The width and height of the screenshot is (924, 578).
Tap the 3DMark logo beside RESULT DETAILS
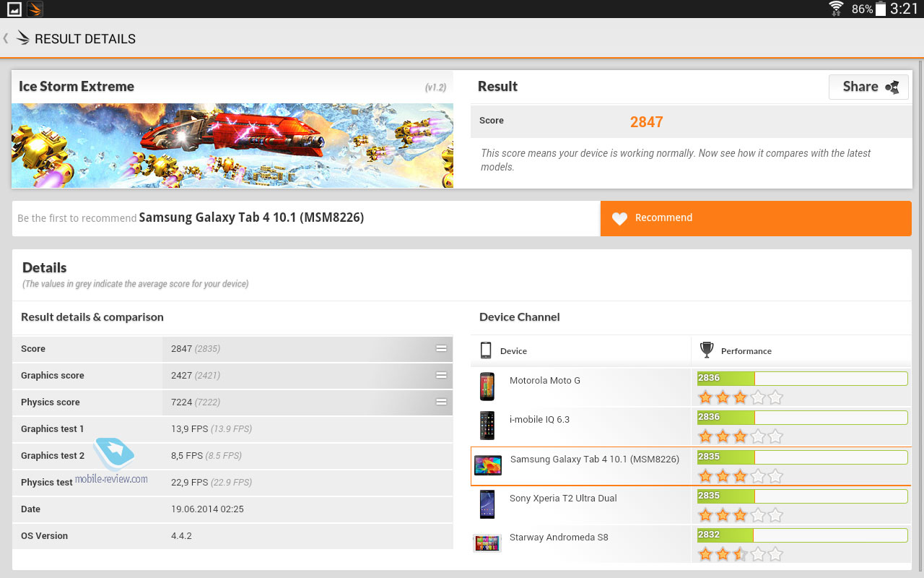coord(22,38)
